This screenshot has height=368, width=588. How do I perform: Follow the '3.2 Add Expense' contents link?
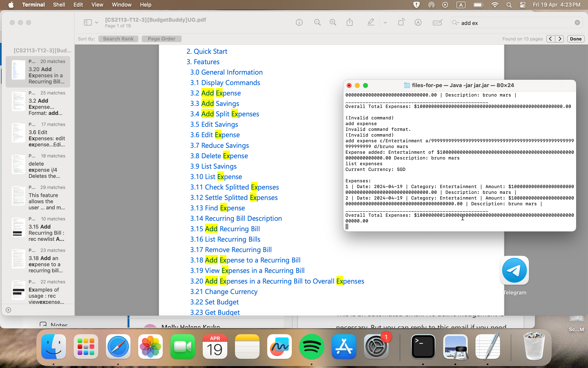click(x=216, y=93)
